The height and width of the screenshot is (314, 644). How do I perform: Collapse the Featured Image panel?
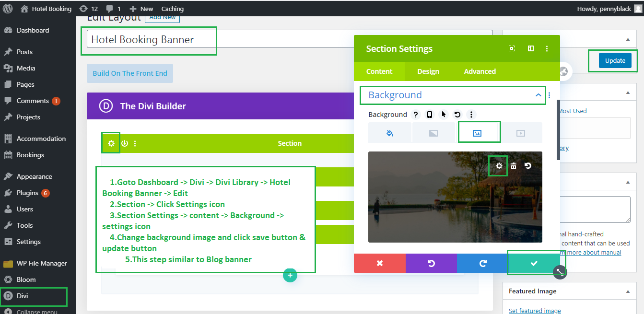628,291
